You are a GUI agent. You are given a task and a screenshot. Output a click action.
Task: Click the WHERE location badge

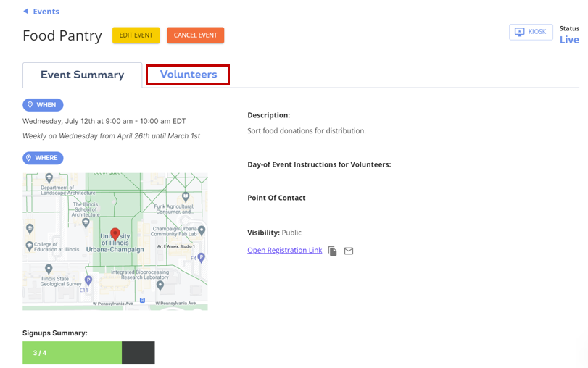pyautogui.click(x=43, y=158)
